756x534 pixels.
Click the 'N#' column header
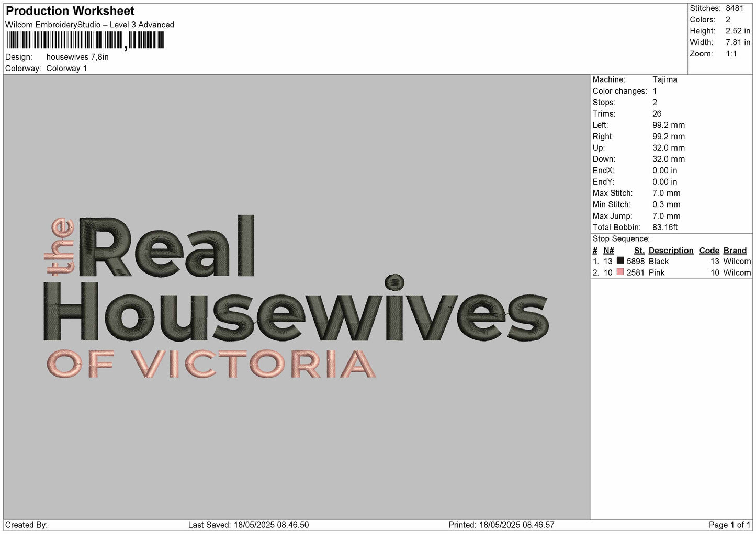pyautogui.click(x=608, y=251)
